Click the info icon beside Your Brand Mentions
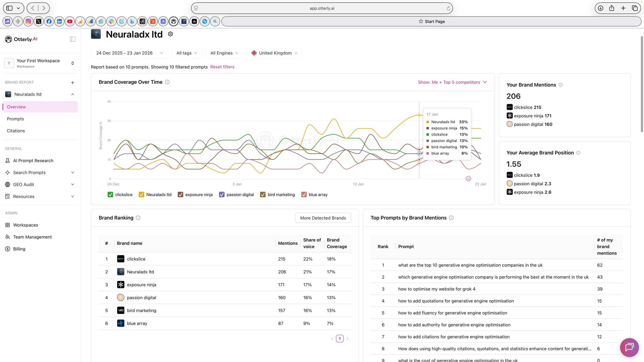The width and height of the screenshot is (644, 362). pyautogui.click(x=560, y=85)
